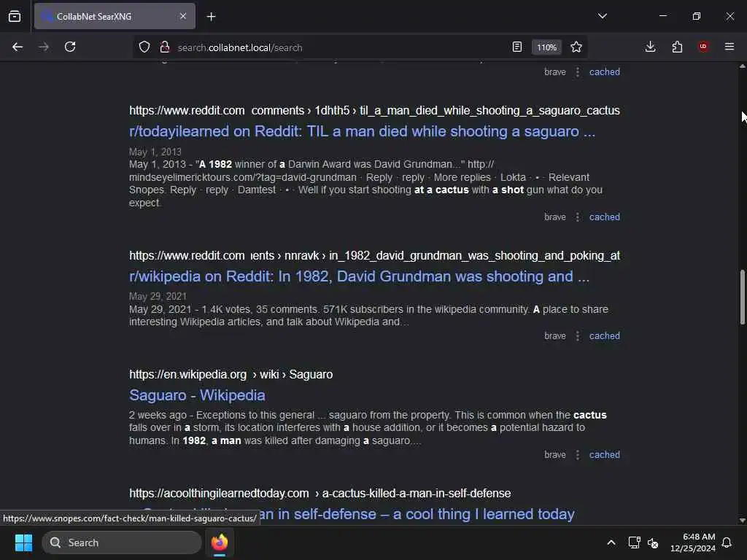Click the site security padlock icon
This screenshot has height=560, width=747.
[165, 47]
